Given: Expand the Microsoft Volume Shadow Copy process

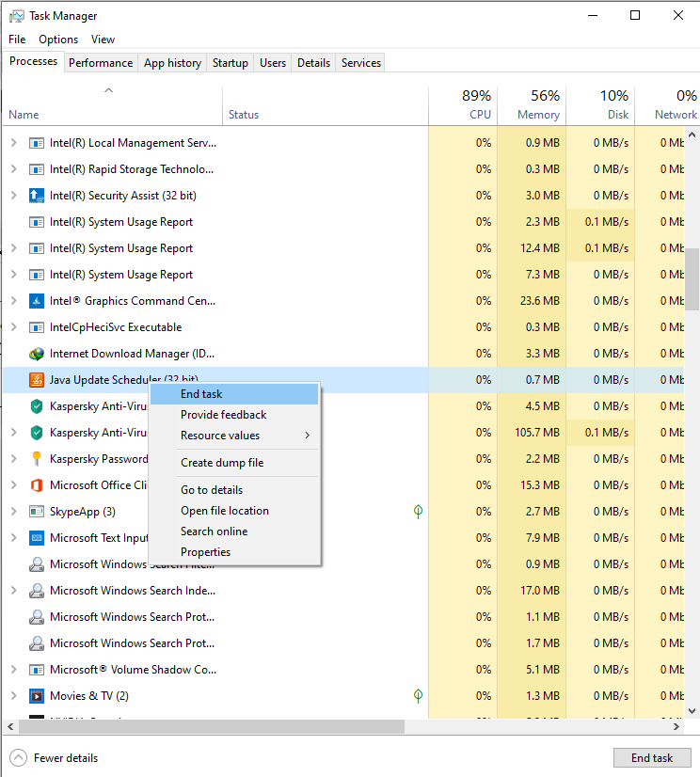Looking at the screenshot, I should [x=14, y=669].
